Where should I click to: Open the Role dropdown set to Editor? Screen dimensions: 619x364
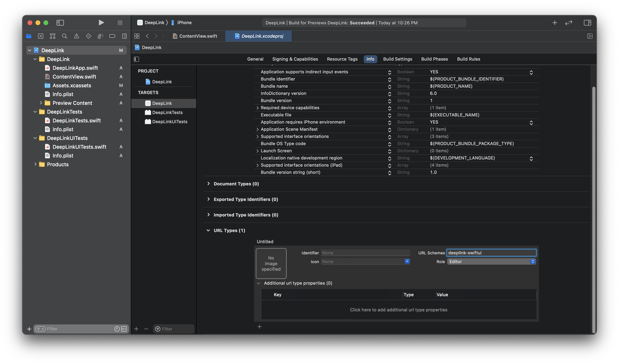pos(491,262)
